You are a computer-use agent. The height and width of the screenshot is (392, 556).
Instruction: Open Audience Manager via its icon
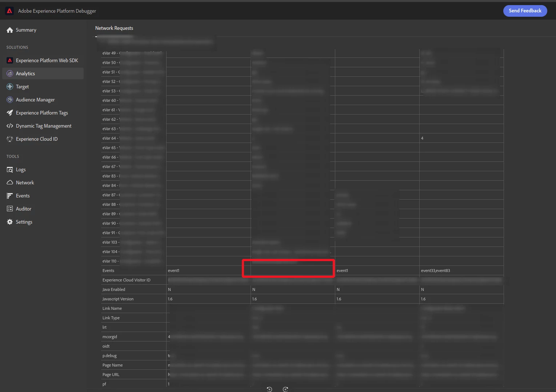(10, 100)
